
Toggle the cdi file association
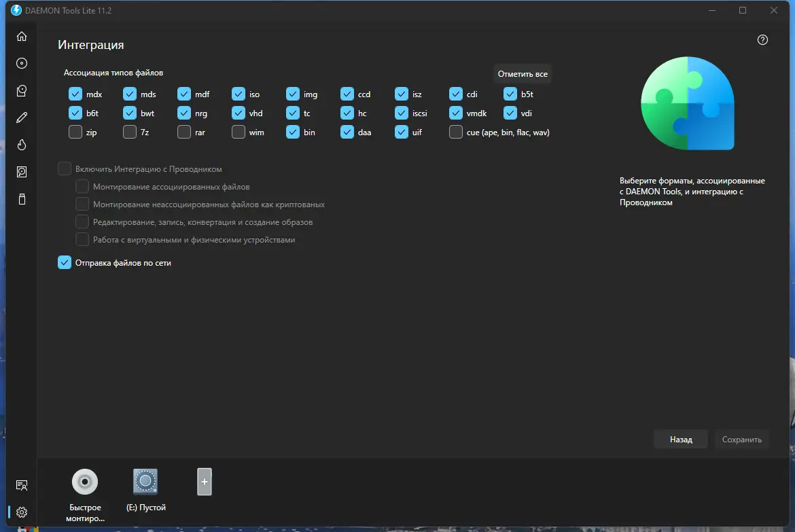(x=456, y=94)
